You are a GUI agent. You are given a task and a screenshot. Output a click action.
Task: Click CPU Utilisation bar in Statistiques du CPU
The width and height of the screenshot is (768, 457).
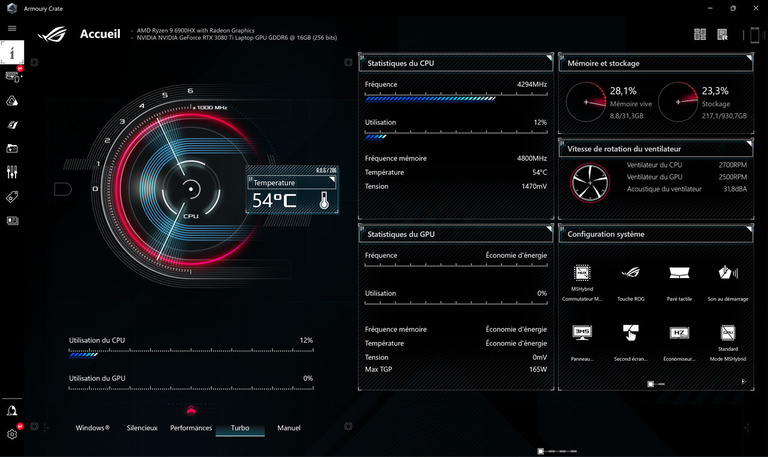[x=456, y=135]
